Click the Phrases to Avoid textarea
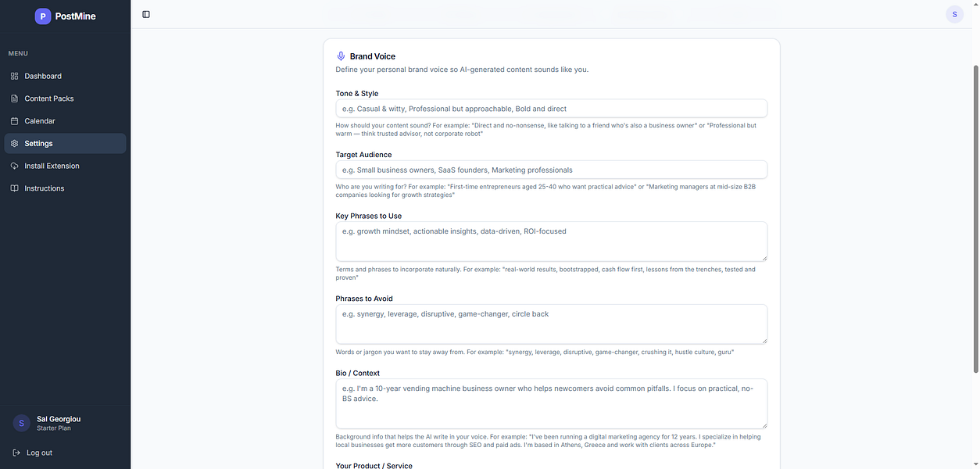The height and width of the screenshot is (469, 980). tap(551, 324)
